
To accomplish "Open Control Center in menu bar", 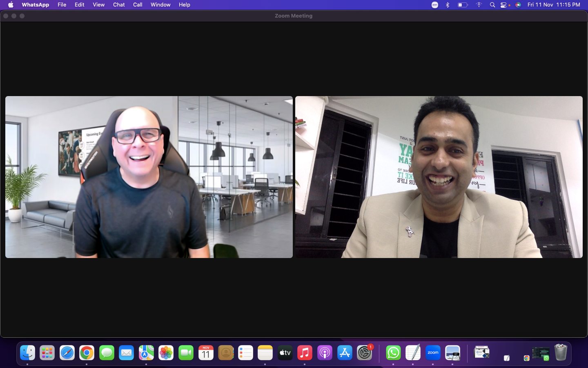I will coord(504,5).
